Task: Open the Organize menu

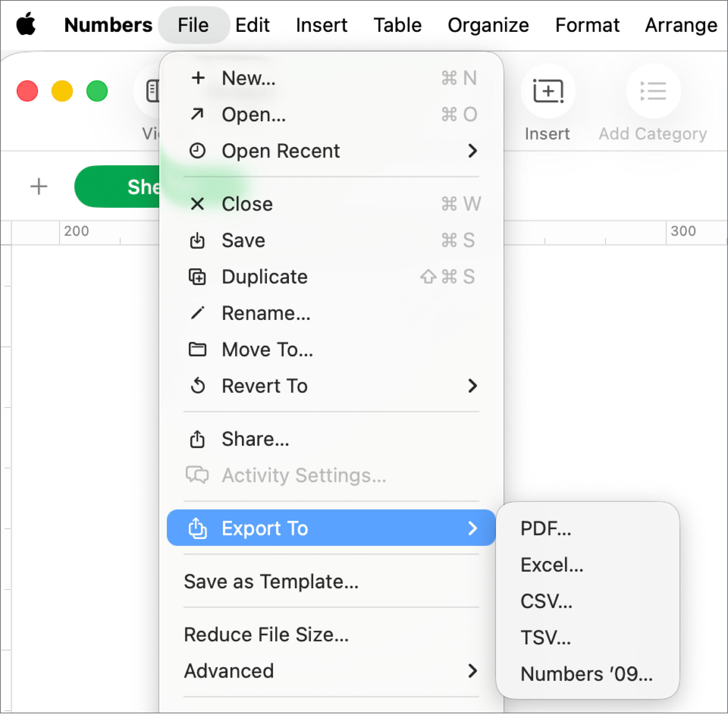Action: pos(488,24)
